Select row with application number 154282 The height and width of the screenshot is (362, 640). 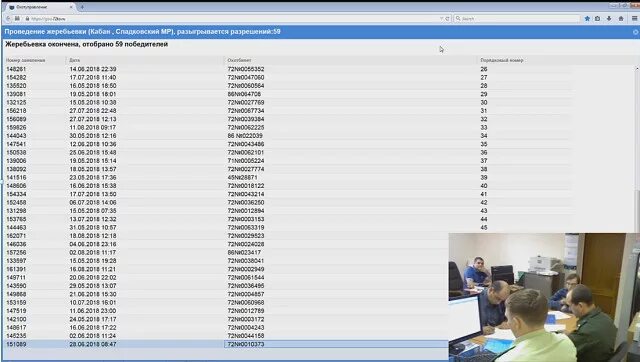[x=320, y=78]
